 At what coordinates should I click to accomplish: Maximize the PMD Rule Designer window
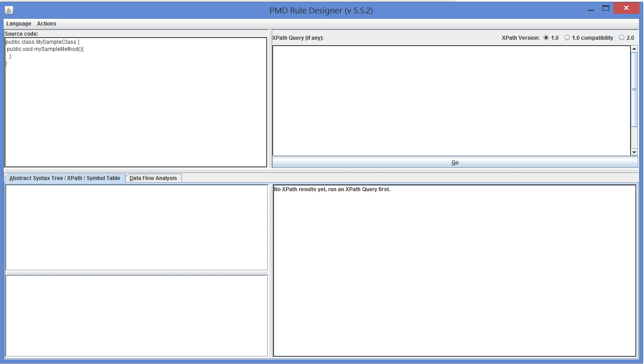tap(606, 8)
